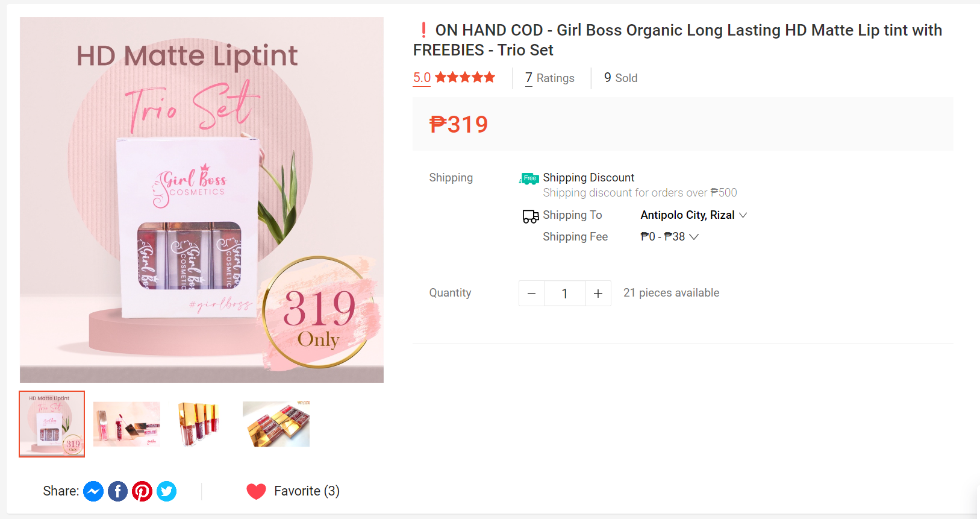Select third thumbnail of gold-capped lip tints
The height and width of the screenshot is (519, 980).
coord(201,424)
